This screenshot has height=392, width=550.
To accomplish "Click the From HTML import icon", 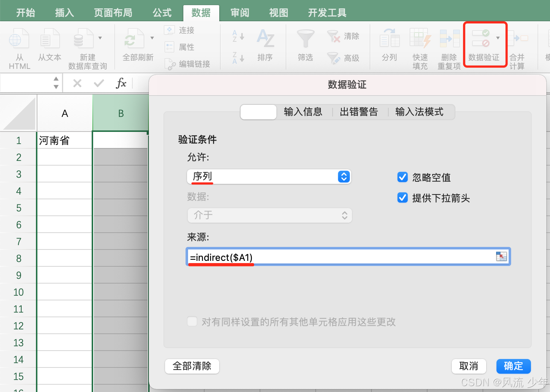I will point(19,38).
